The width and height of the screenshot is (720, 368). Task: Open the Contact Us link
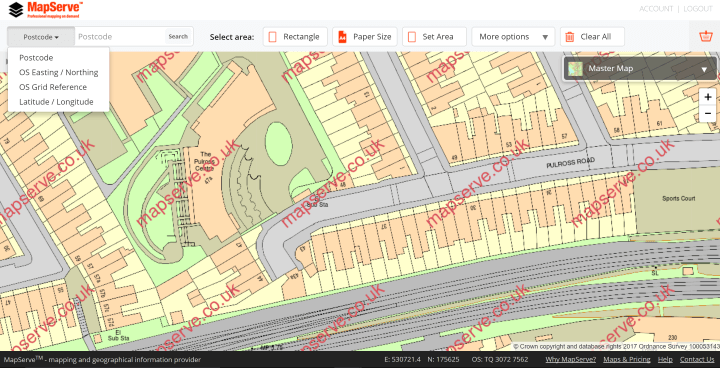click(x=697, y=360)
